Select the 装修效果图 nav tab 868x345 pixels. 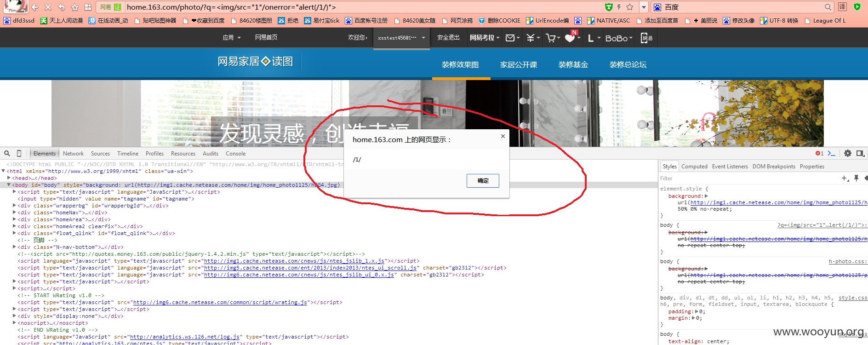460,64
